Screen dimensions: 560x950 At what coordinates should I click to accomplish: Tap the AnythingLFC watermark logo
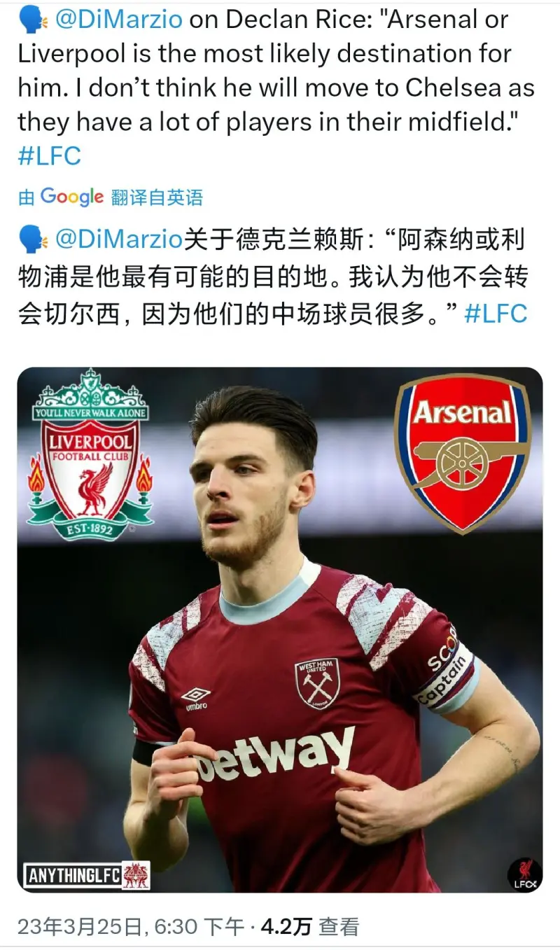click(87, 875)
